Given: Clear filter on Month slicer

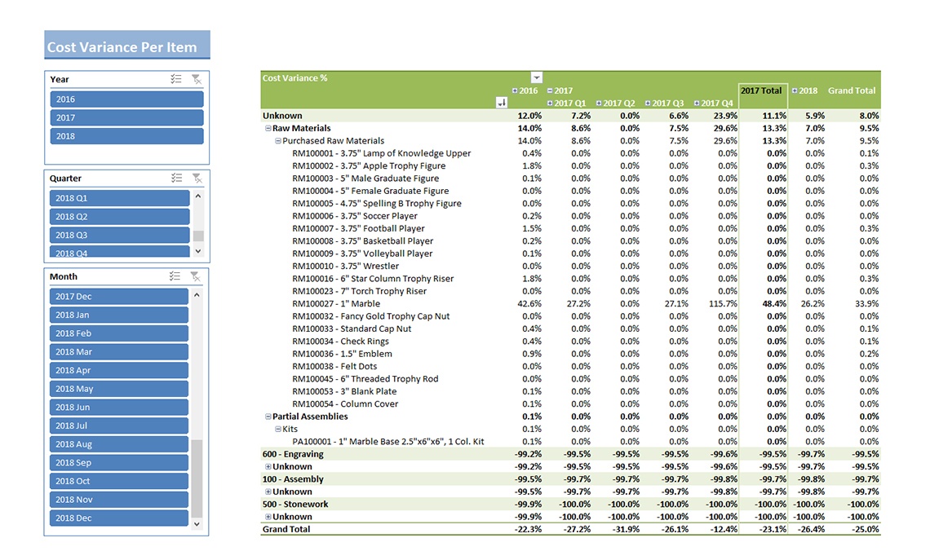Looking at the screenshot, I should pos(195,276).
